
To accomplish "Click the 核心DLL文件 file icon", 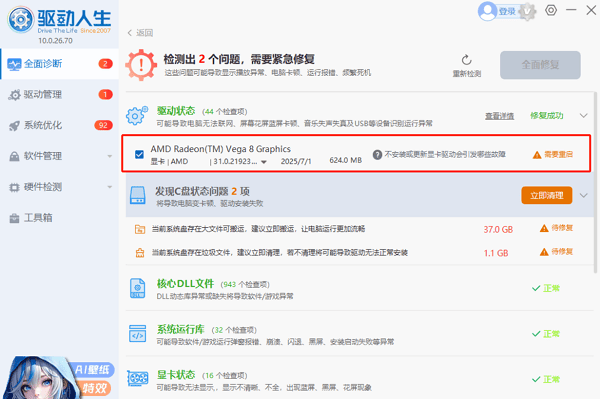I will [x=137, y=288].
